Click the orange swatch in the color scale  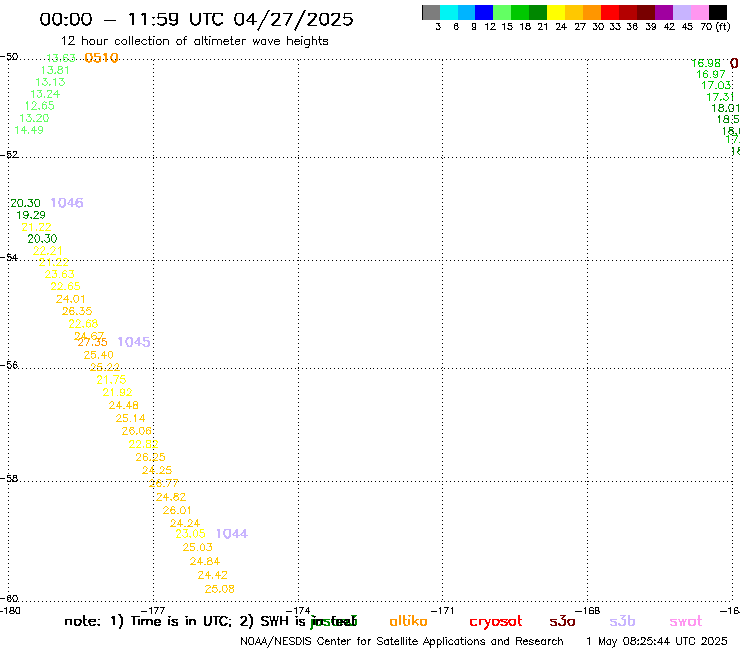[x=592, y=12]
